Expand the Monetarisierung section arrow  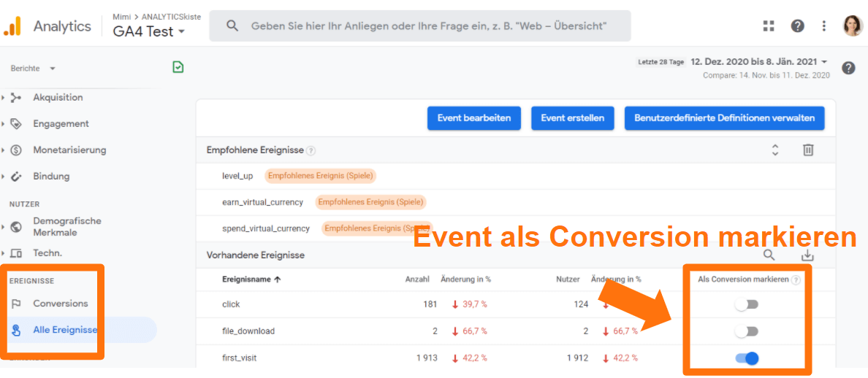tap(4, 150)
